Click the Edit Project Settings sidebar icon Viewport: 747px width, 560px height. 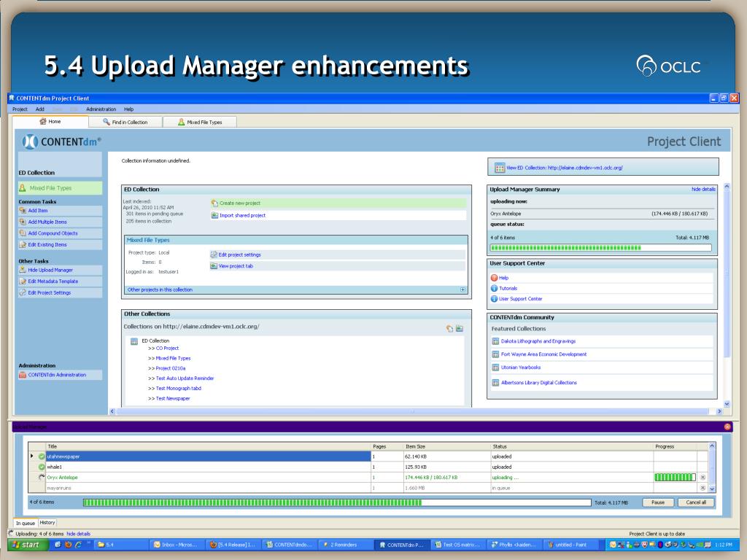[23, 293]
